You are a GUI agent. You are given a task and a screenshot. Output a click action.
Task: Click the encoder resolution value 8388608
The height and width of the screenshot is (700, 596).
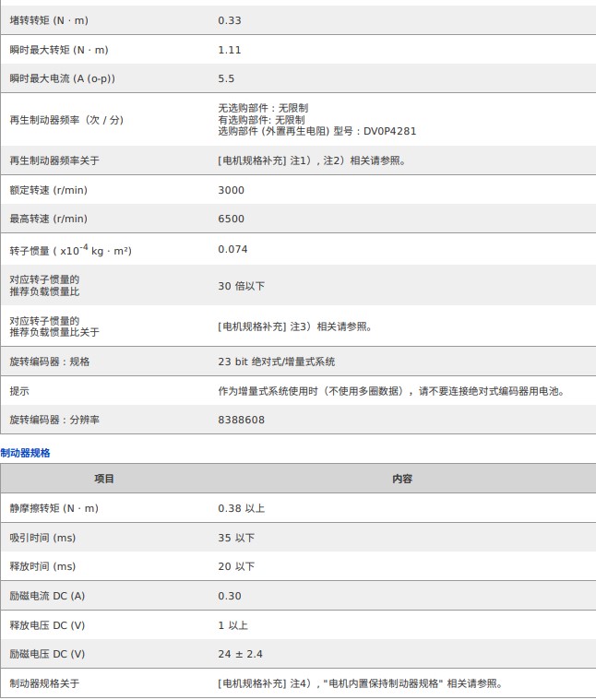[x=242, y=419]
